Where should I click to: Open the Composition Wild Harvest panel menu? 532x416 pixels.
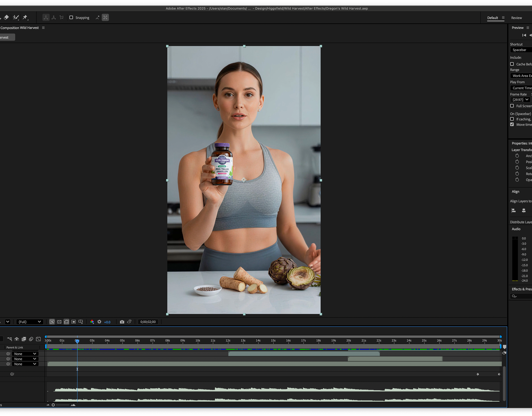point(43,28)
